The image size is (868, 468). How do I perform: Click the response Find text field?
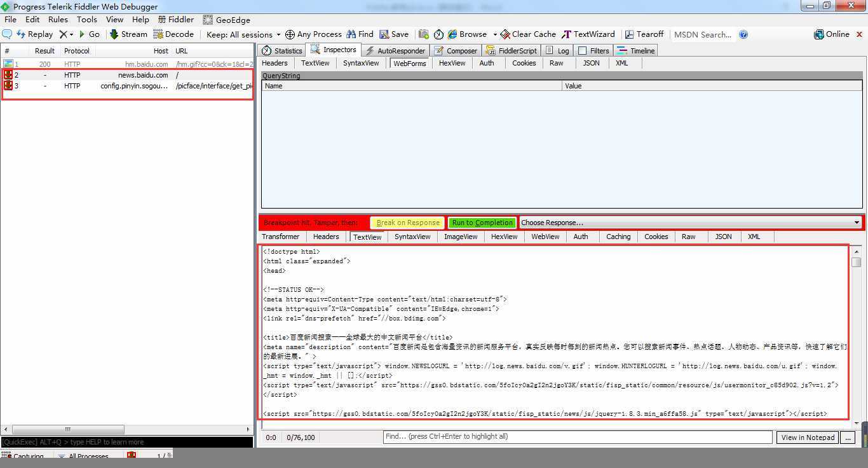point(578,437)
